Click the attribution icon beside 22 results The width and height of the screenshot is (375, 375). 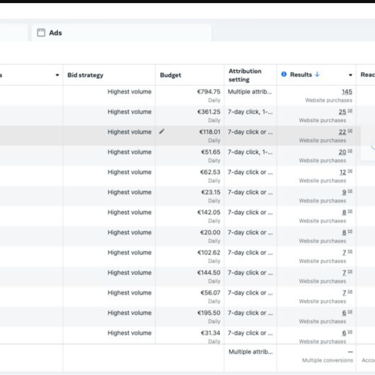pos(350,131)
